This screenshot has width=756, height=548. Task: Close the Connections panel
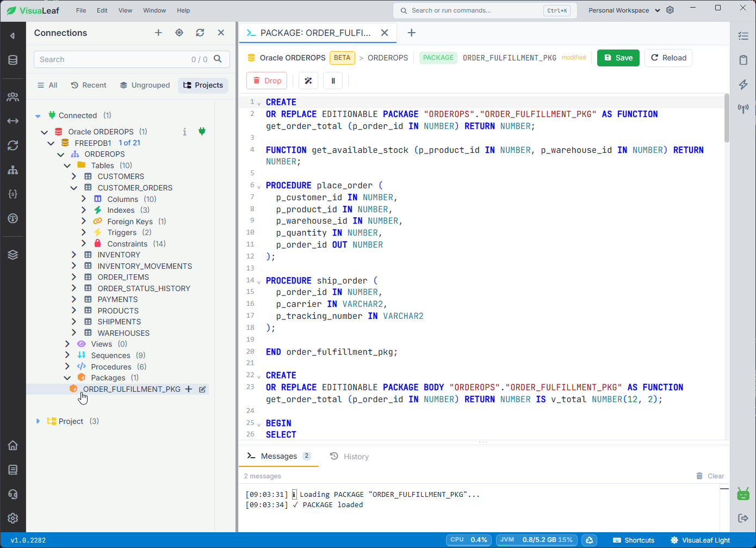click(x=221, y=33)
